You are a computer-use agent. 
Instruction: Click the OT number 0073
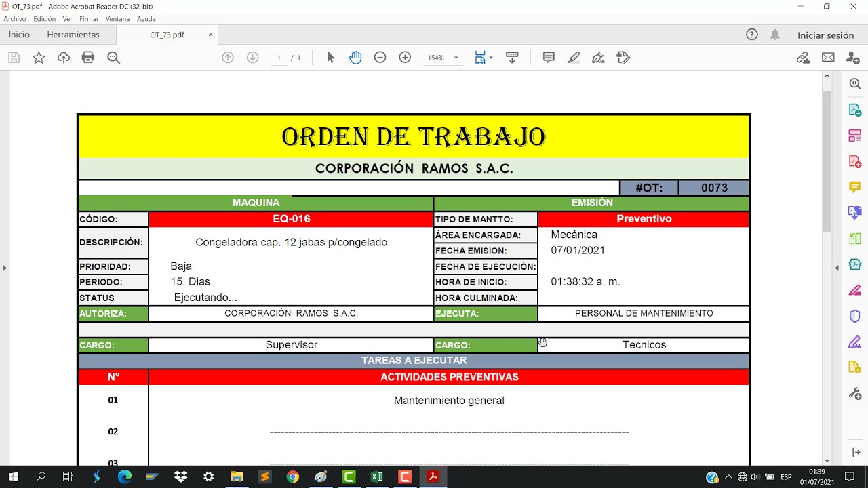point(714,188)
